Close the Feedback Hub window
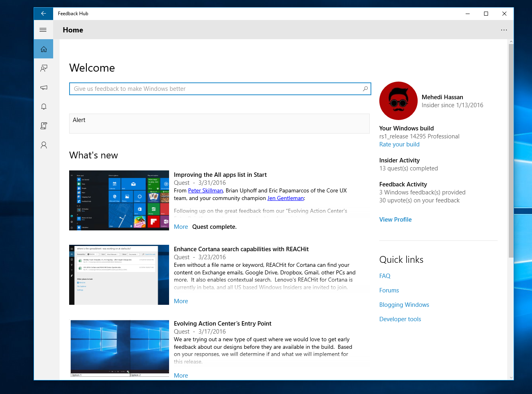Image resolution: width=532 pixels, height=394 pixels. click(504, 14)
